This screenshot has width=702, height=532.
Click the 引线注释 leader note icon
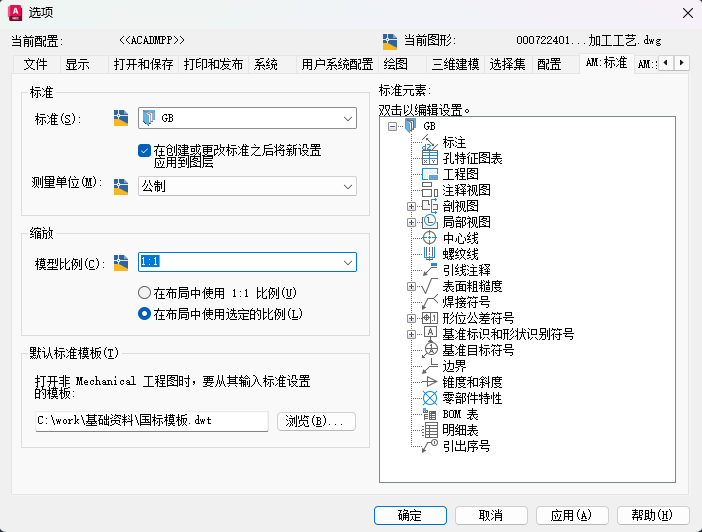tap(430, 270)
